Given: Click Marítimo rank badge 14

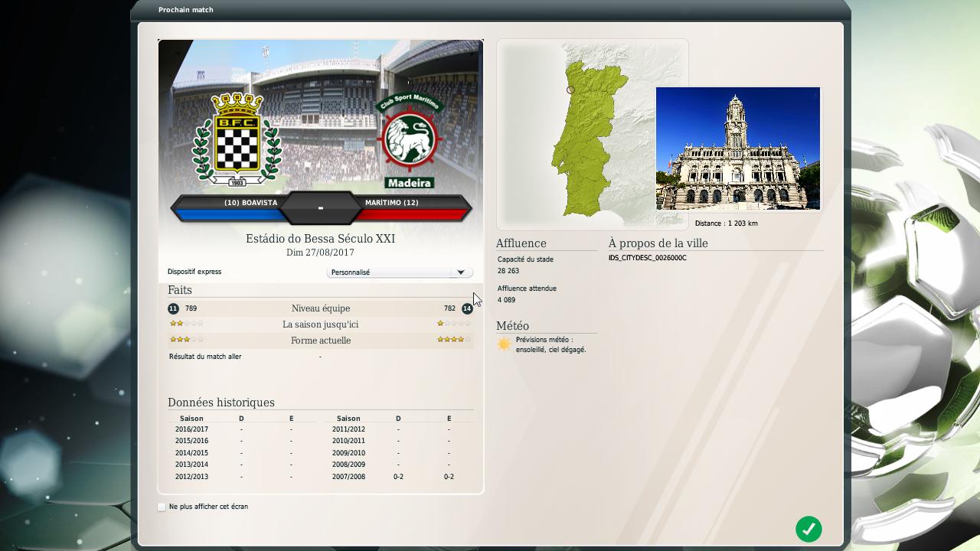Looking at the screenshot, I should (467, 308).
